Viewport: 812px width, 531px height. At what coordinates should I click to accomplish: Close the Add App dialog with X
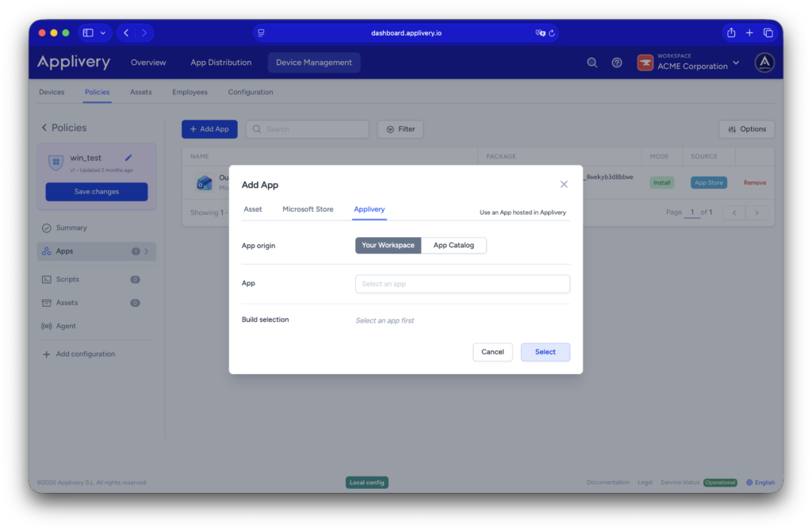pos(564,184)
